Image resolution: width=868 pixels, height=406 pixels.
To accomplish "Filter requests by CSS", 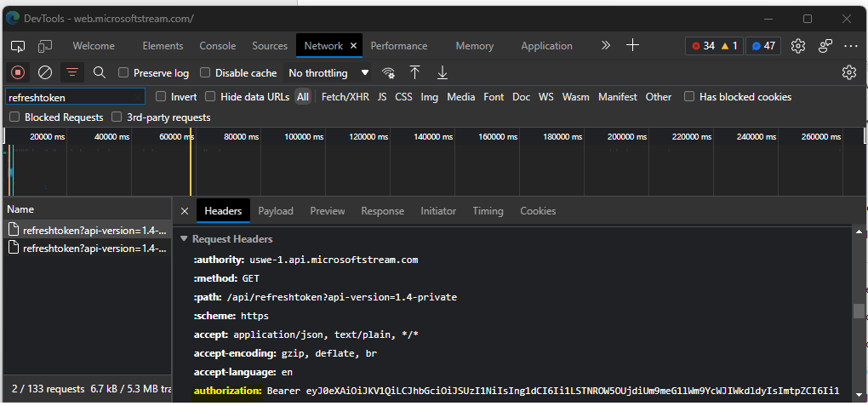I will [403, 97].
